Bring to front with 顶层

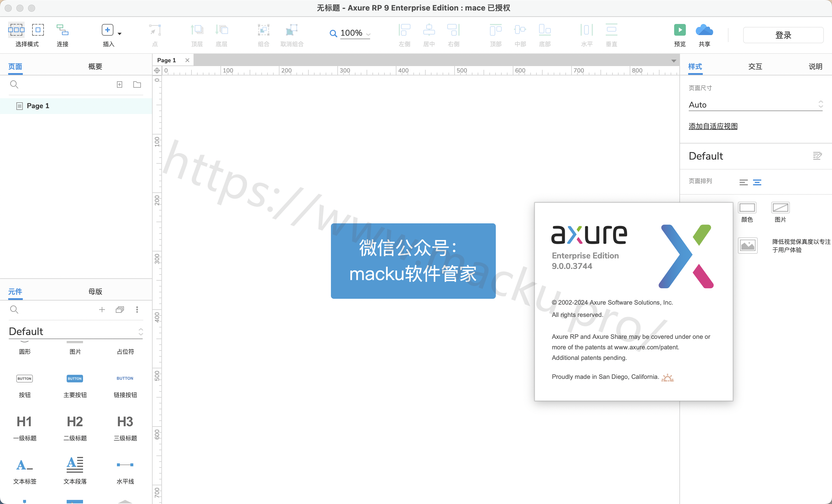pyautogui.click(x=197, y=30)
